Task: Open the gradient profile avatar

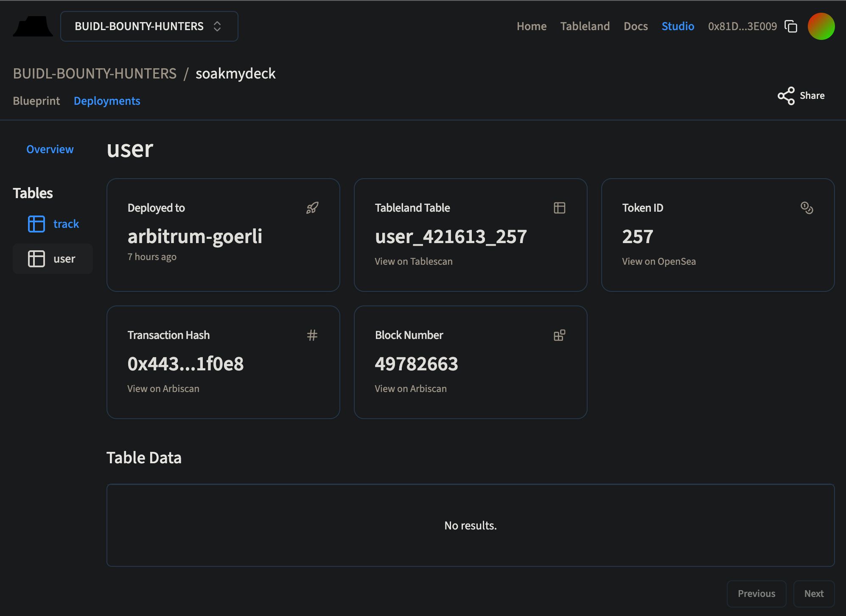Action: 821,26
